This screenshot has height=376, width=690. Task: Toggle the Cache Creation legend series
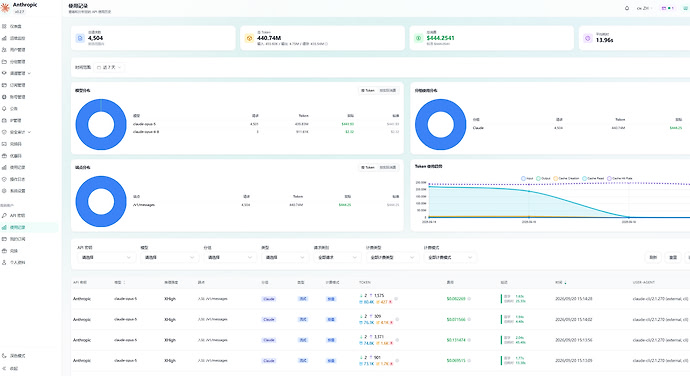pyautogui.click(x=566, y=178)
